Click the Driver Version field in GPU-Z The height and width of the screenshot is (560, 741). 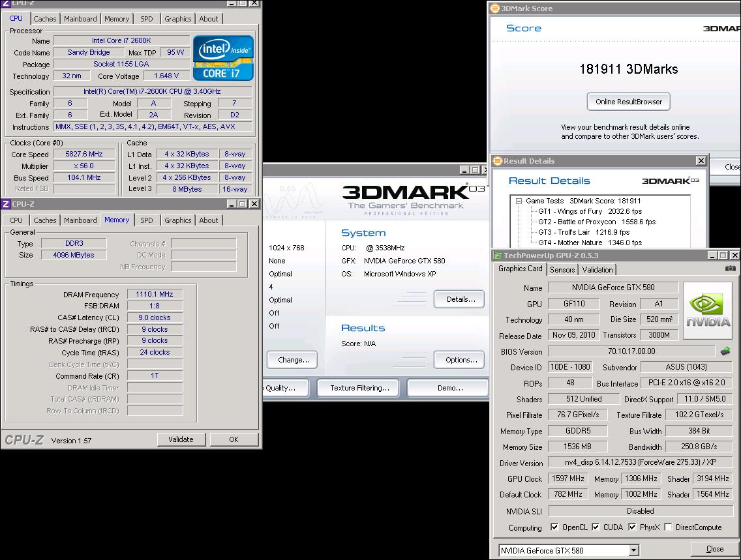pyautogui.click(x=641, y=462)
